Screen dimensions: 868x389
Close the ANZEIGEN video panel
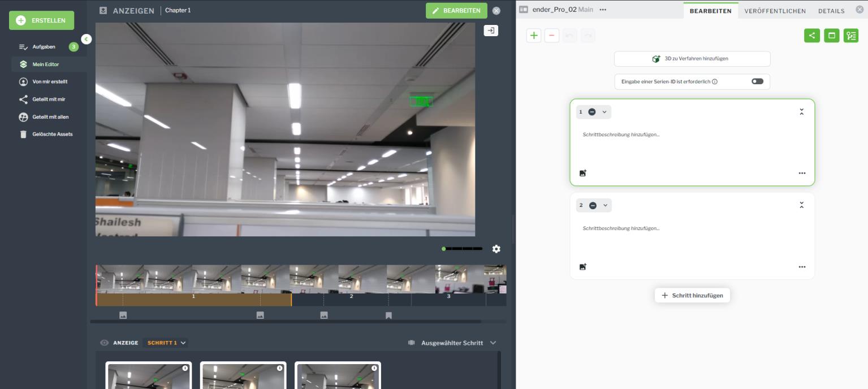[x=496, y=11]
